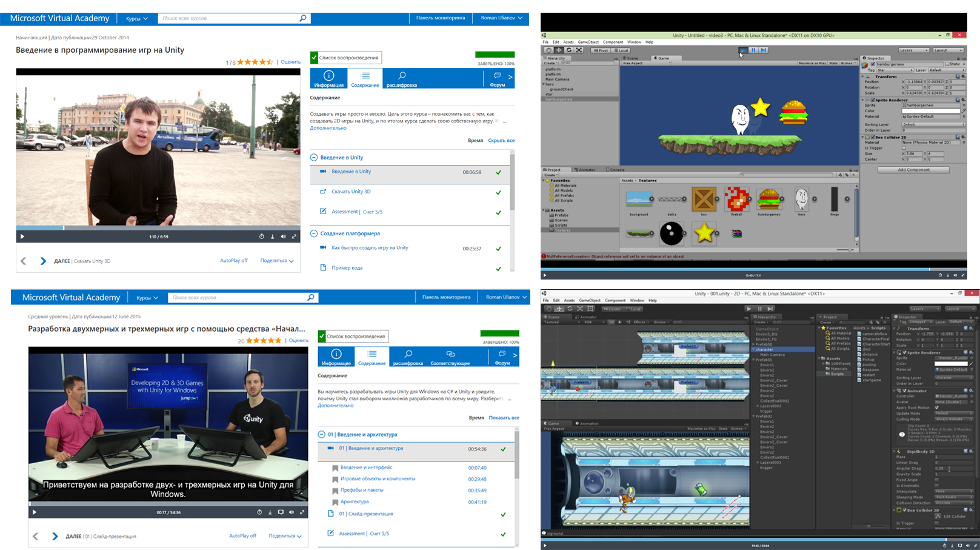Click Add Component button in Inspector
Screen dimensions: 980x550
point(913,170)
